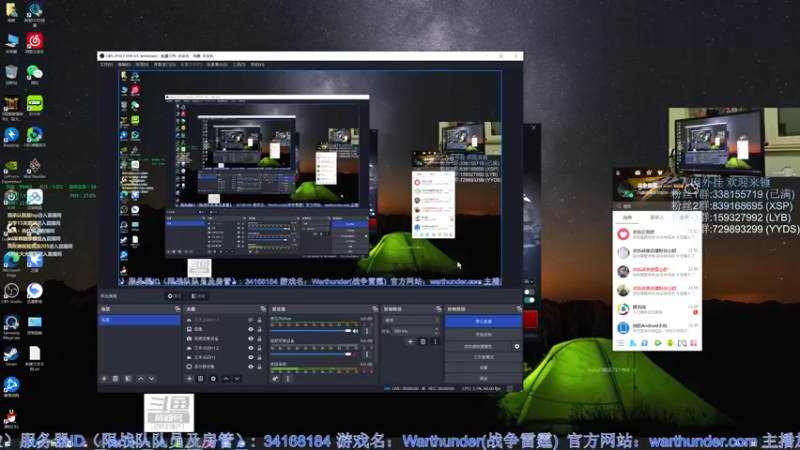Click the QQ search field
Image resolution: width=800 pixels, height=450 pixels.
tap(657, 206)
